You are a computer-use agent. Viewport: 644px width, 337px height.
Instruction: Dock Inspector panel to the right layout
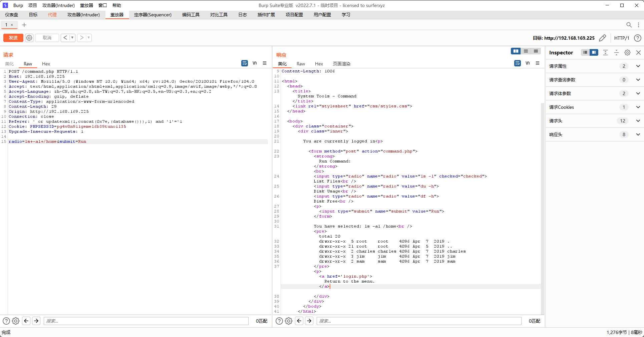pyautogui.click(x=594, y=52)
